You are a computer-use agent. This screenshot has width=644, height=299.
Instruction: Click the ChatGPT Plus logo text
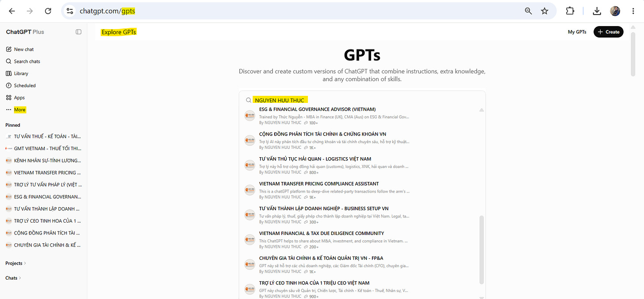(x=25, y=32)
